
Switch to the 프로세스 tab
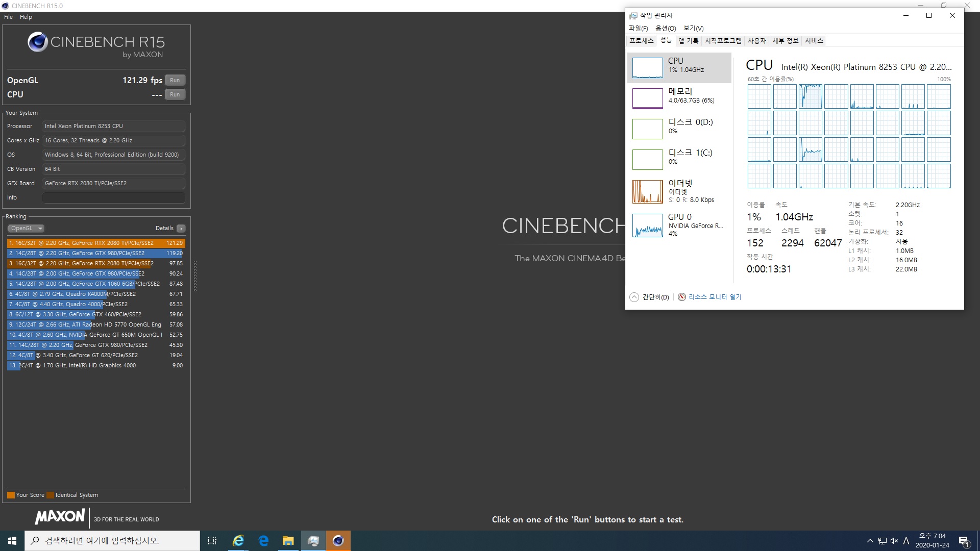(x=641, y=41)
